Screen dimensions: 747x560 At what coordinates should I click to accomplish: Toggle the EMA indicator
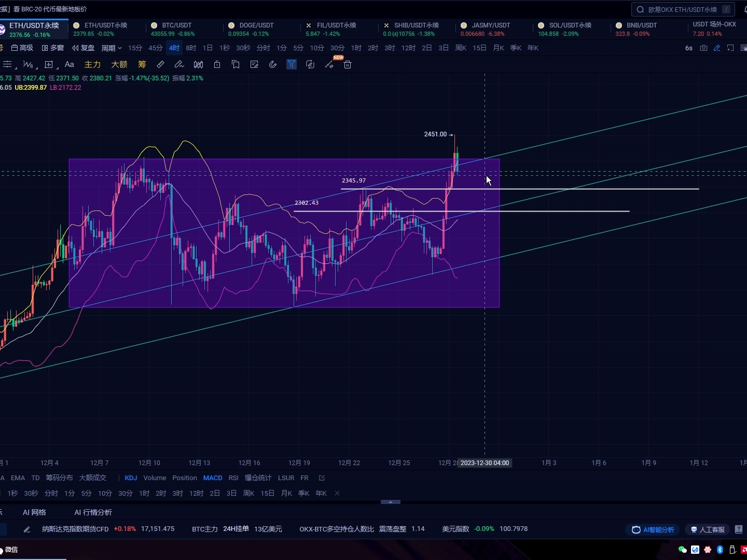click(18, 478)
